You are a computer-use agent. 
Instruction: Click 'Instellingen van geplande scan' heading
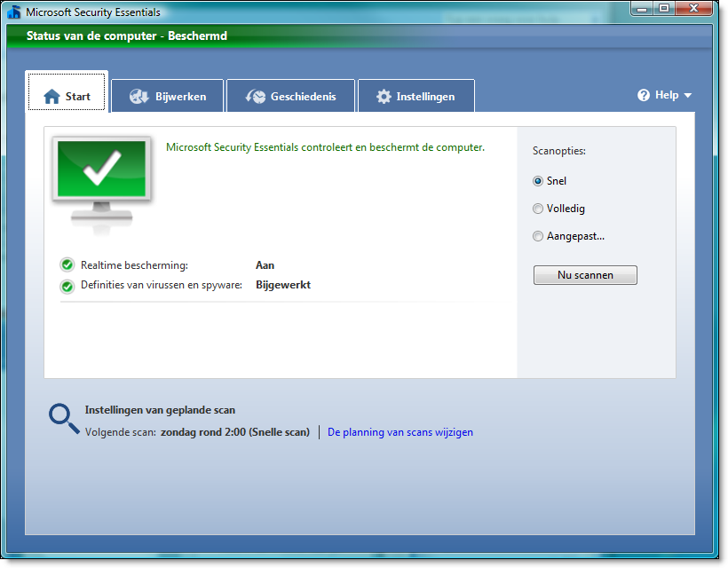pyautogui.click(x=160, y=410)
